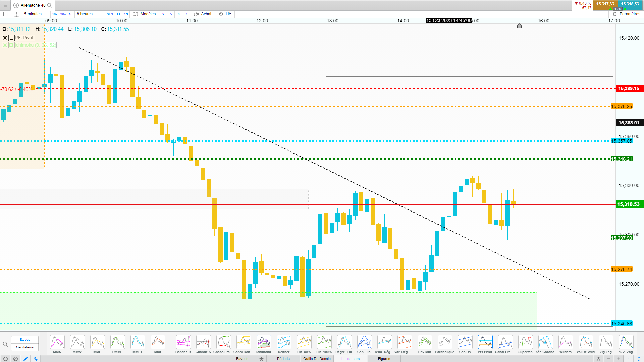Remove the Pts Pivot indicator with X
Image resolution: width=644 pixels, height=362 pixels.
pos(5,38)
